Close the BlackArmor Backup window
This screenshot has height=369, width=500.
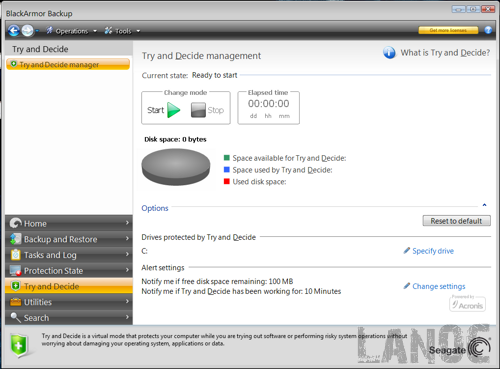click(488, 9)
